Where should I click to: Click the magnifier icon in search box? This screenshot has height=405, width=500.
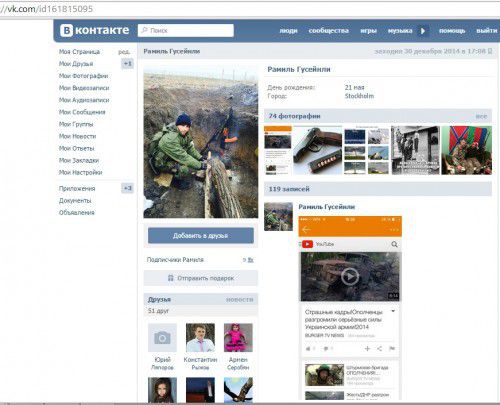click(144, 30)
